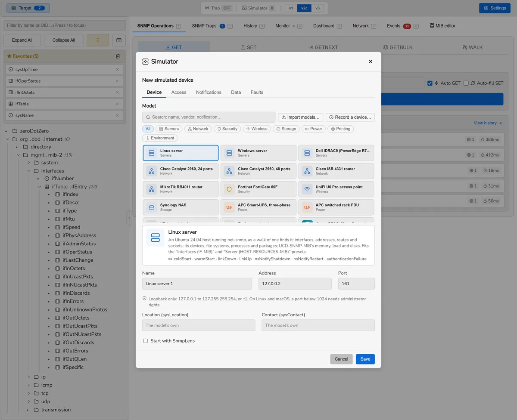The width and height of the screenshot is (517, 420).
Task: Expand the system tree node
Action: 29,163
